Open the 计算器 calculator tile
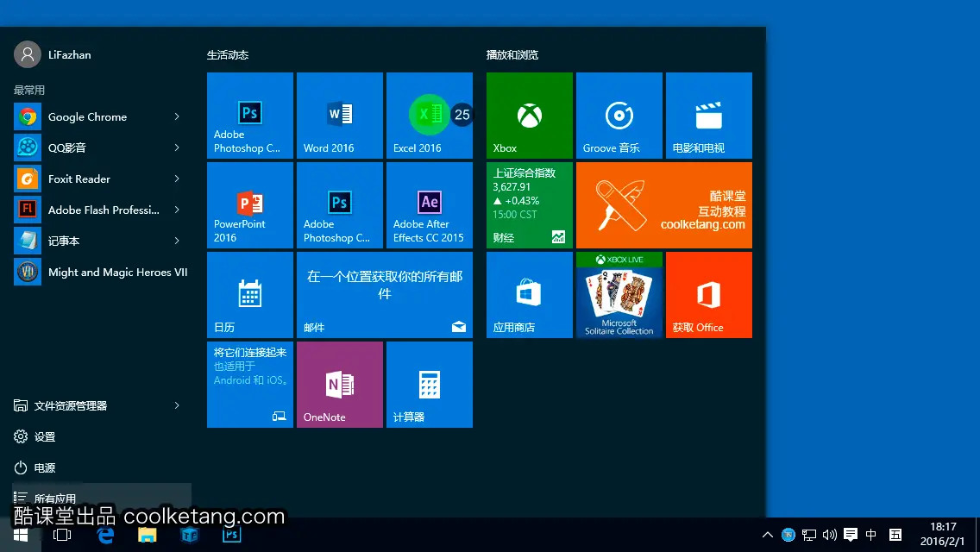 pos(430,385)
